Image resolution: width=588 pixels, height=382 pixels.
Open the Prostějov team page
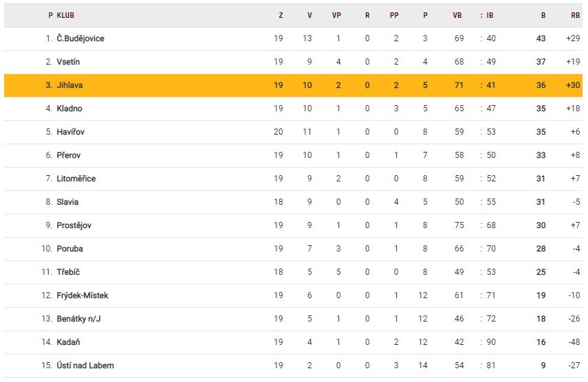[74, 225]
